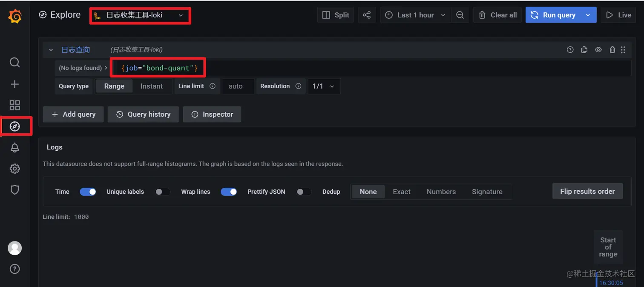
Task: Show the Line limit info tooltip icon
Action: (x=213, y=86)
